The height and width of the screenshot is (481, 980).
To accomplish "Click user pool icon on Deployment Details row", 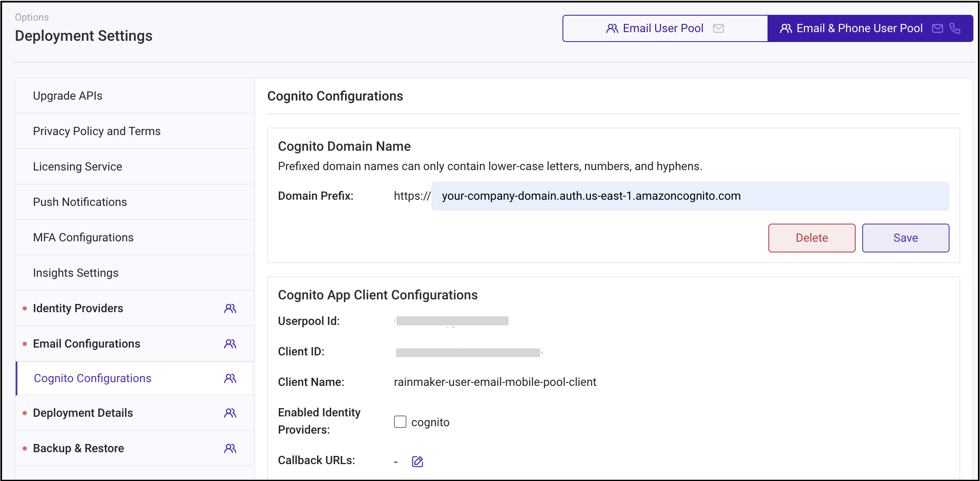I will [x=230, y=413].
